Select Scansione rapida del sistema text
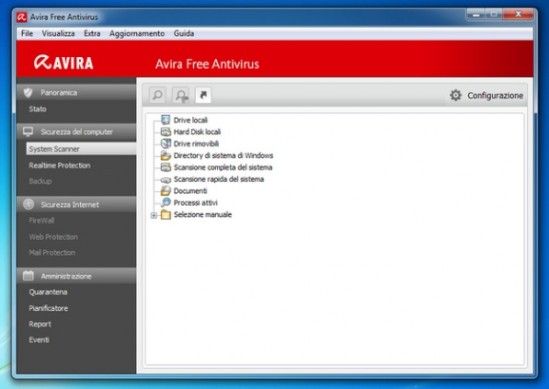Image resolution: width=549 pixels, height=389 pixels. pyautogui.click(x=219, y=179)
